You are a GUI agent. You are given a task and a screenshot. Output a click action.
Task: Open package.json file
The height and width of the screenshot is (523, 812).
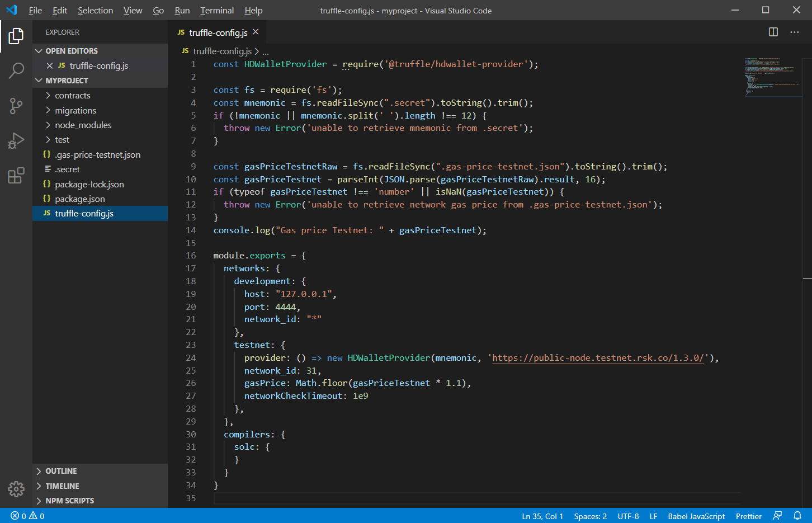point(100,199)
